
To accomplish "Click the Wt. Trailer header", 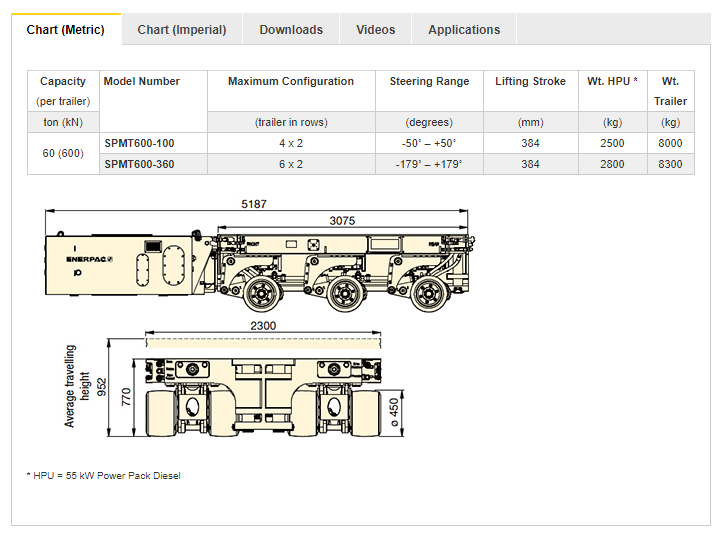I will 670,91.
